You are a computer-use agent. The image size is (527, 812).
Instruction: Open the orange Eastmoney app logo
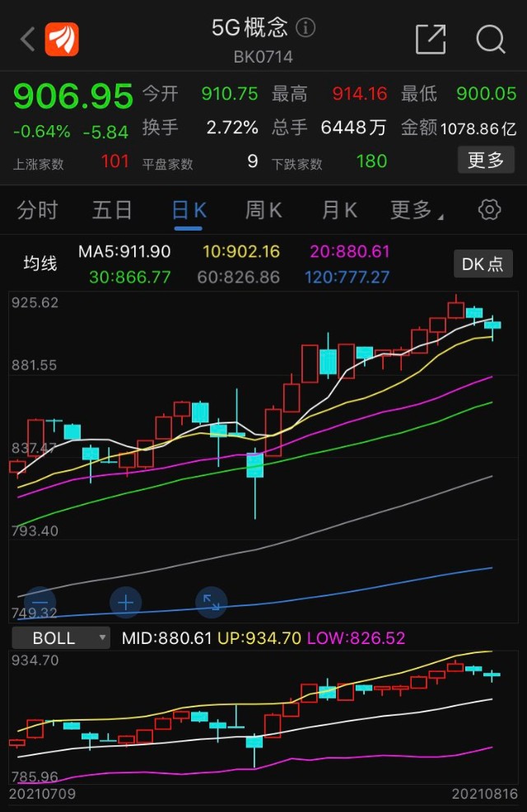(62, 39)
